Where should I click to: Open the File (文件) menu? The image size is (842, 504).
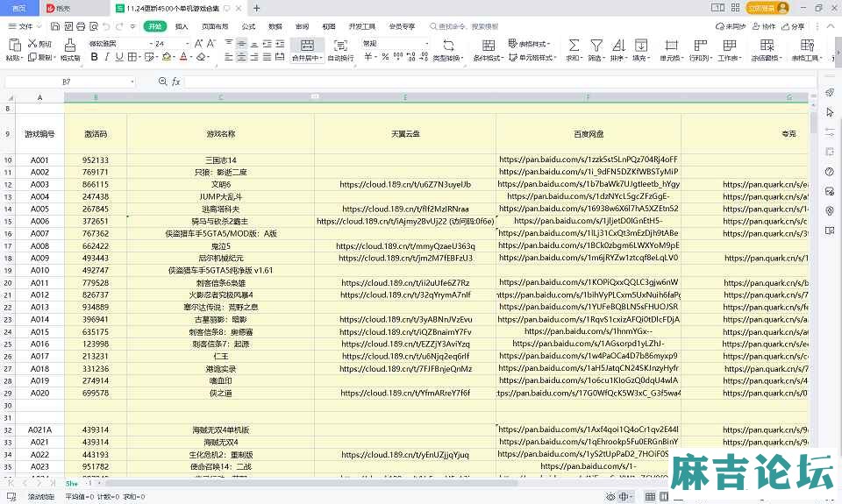pos(25,26)
